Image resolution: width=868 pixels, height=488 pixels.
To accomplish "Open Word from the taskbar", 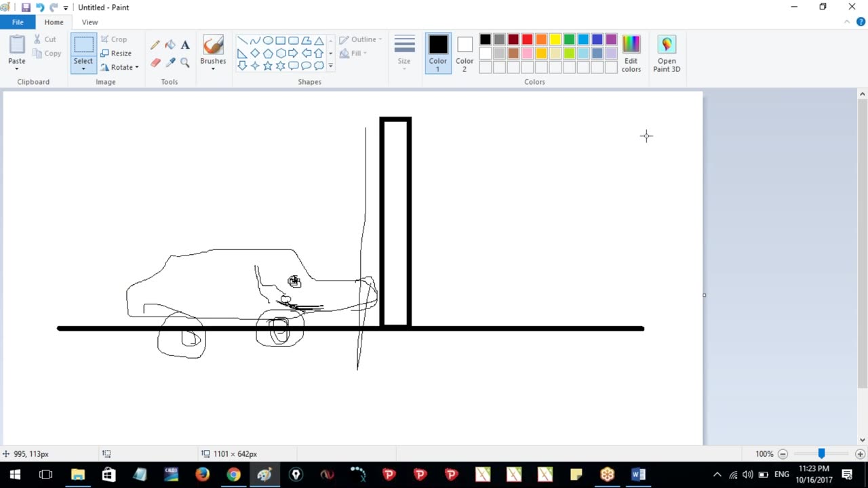I will [x=638, y=474].
